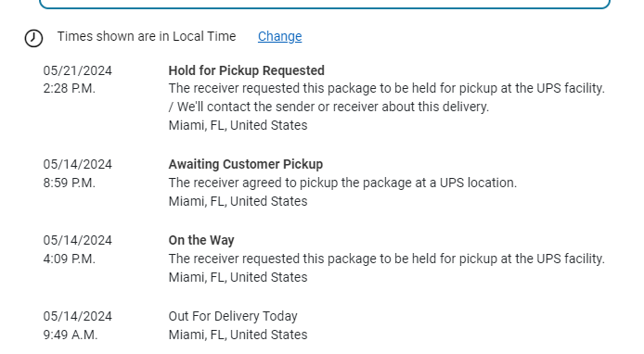This screenshot has width=644, height=354.
Task: Click the On the Way status heading
Action: 201,240
